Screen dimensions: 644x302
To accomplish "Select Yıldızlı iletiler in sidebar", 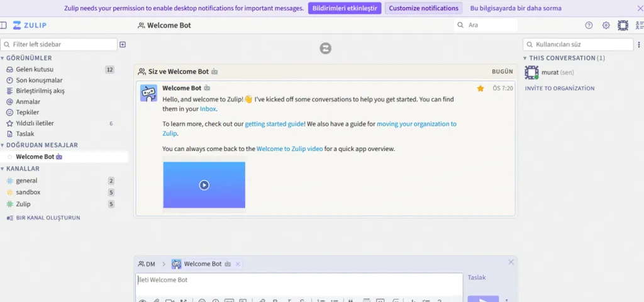I will [35, 123].
